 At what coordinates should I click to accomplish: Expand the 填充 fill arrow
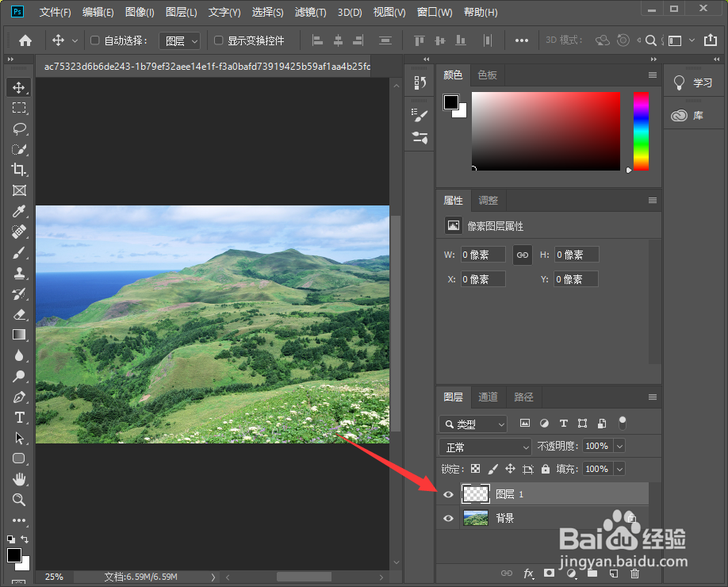point(619,469)
